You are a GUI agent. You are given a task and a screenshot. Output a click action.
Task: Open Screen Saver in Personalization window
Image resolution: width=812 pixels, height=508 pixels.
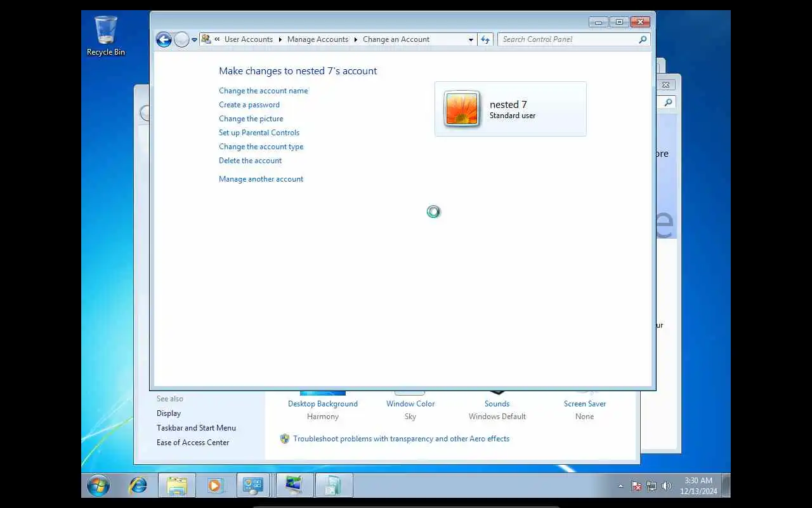click(585, 404)
